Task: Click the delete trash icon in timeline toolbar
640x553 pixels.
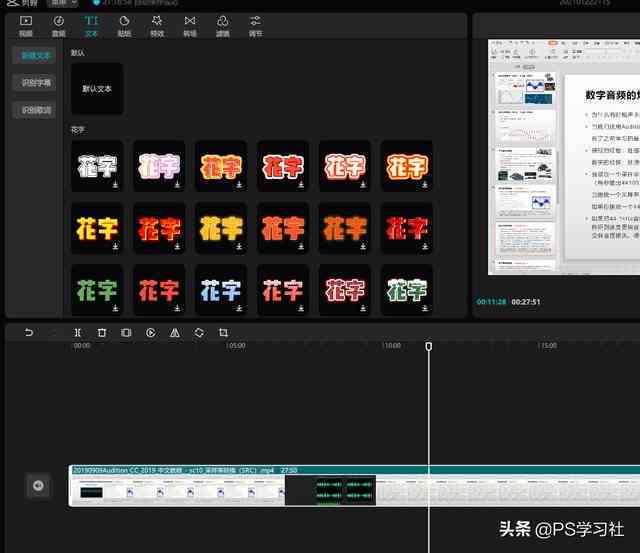Action: (x=102, y=333)
